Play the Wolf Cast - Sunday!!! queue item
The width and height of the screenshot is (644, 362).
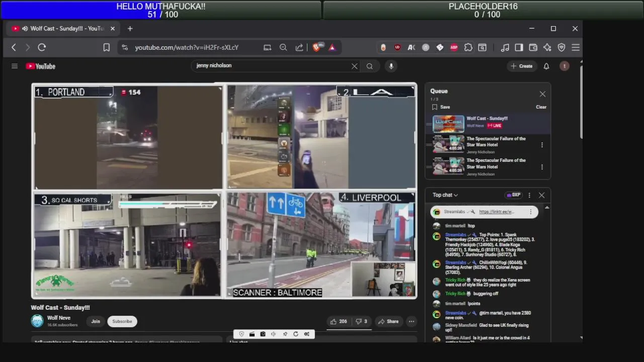[x=488, y=123]
